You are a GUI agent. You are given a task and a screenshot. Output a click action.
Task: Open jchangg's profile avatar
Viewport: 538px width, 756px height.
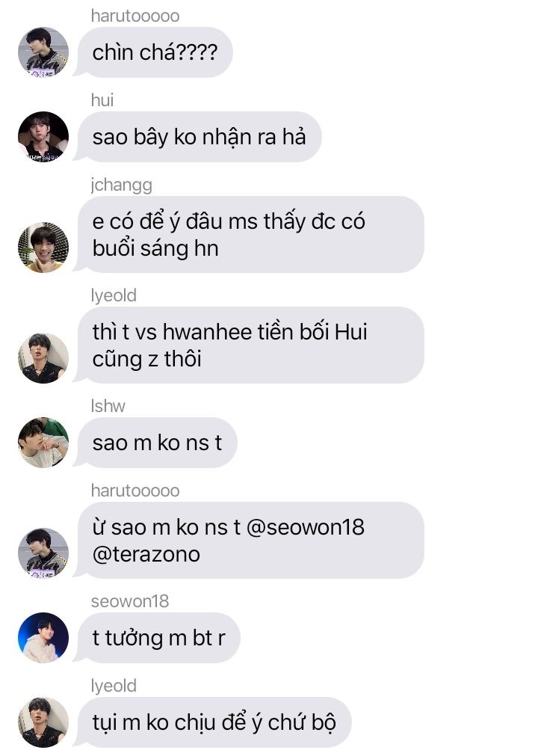(43, 248)
